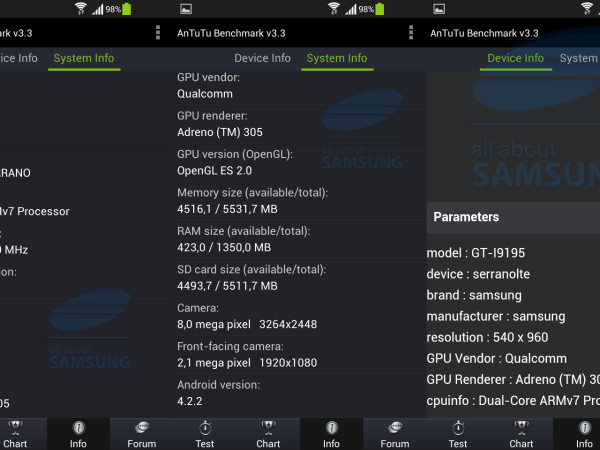The height and width of the screenshot is (450, 600).
Task: Tap 98% battery percentage in middle screenshot
Action: [x=366, y=9]
